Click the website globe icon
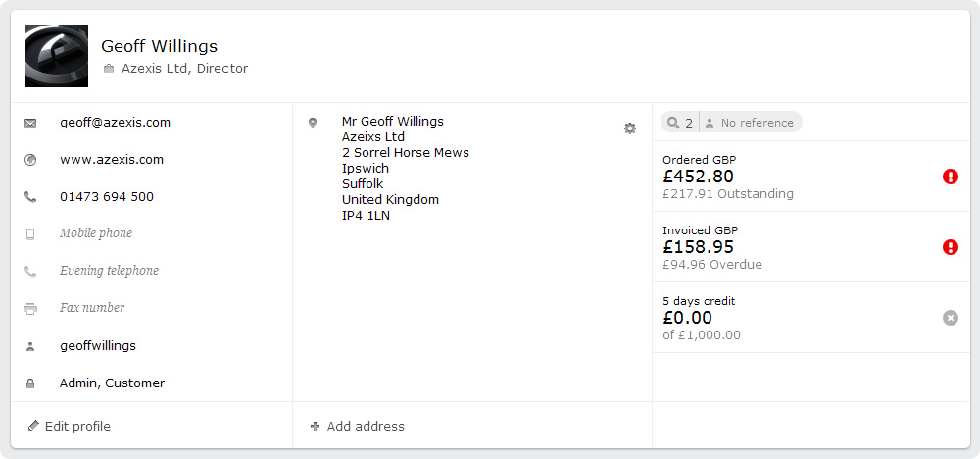 (x=30, y=160)
